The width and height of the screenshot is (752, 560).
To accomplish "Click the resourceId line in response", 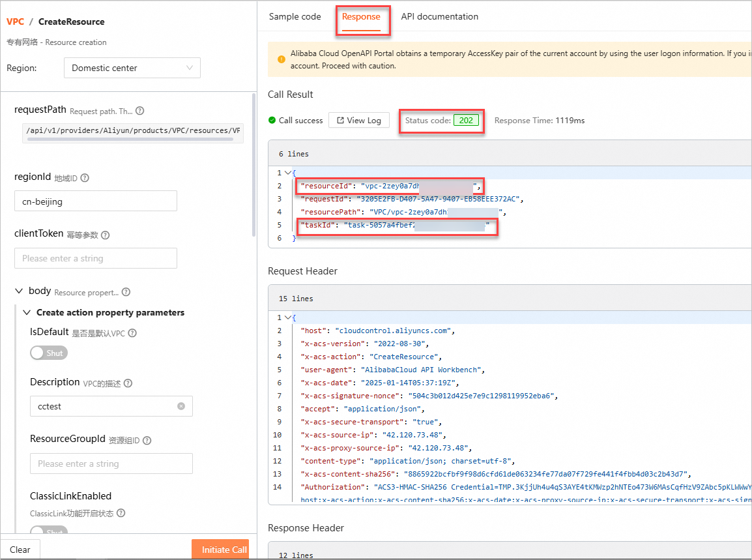I will tap(390, 186).
